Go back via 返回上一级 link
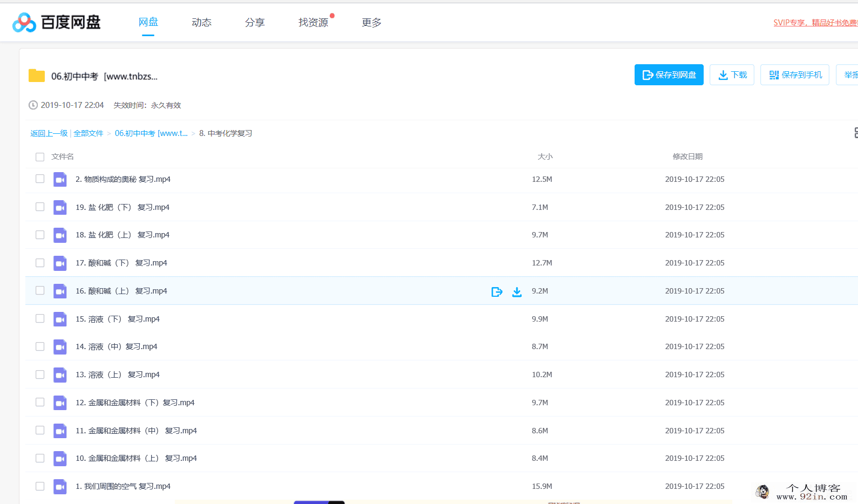This screenshot has height=504, width=858. [x=49, y=133]
